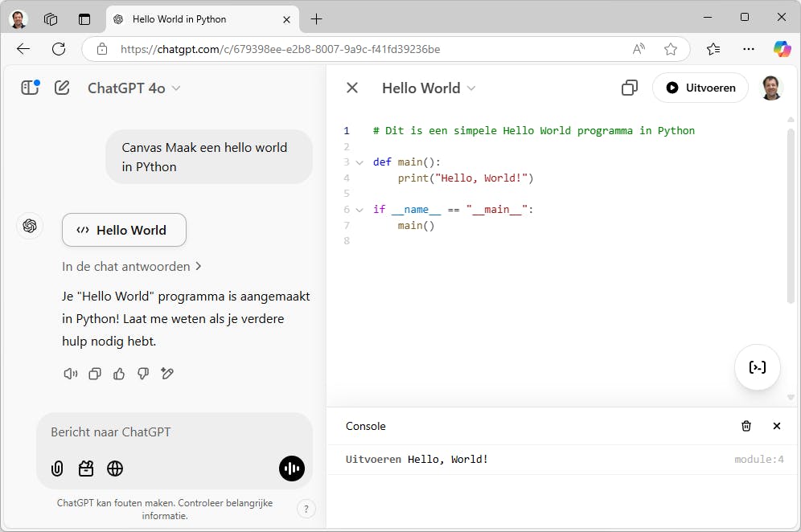The height and width of the screenshot is (532, 801).
Task: Add this page to browser favorites
Action: point(671,49)
